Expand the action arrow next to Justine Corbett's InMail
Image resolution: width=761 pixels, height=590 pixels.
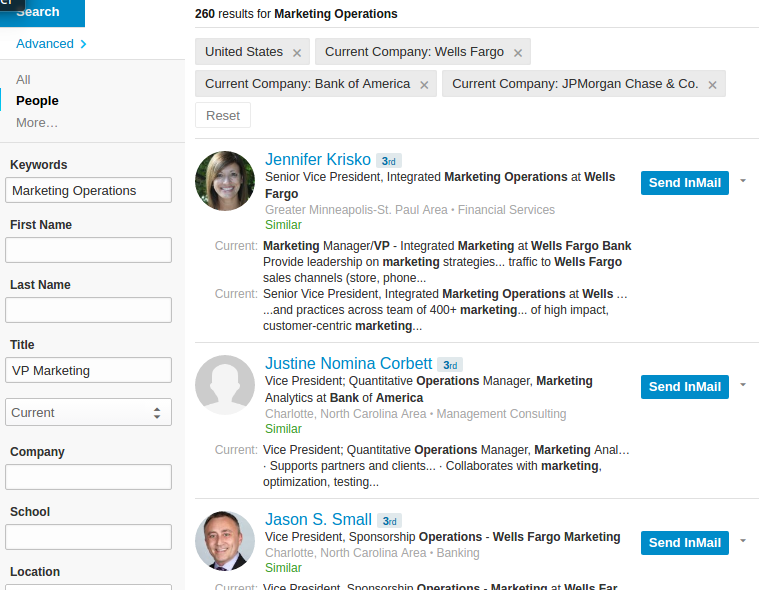(743, 385)
